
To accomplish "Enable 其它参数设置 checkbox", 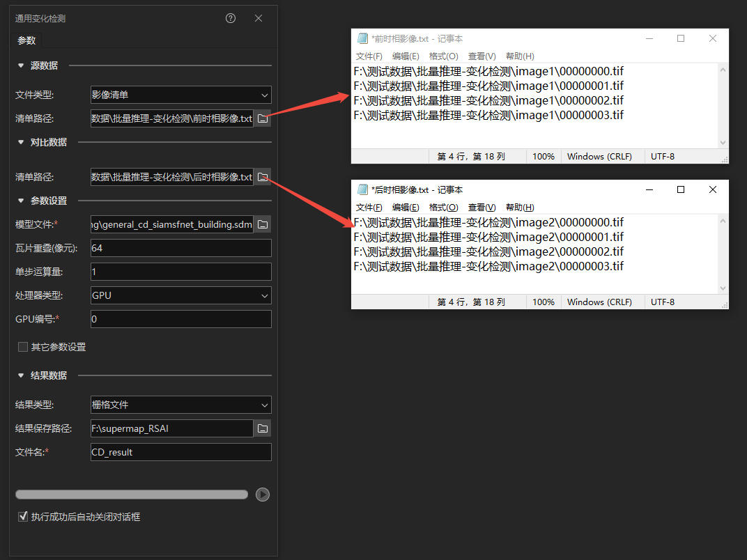I will coord(23,347).
